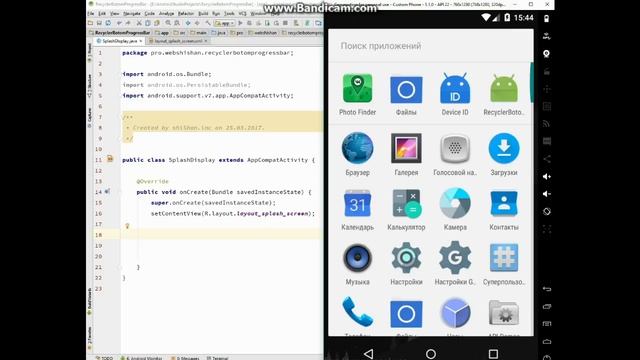Open TODO tool window tab

104,358
